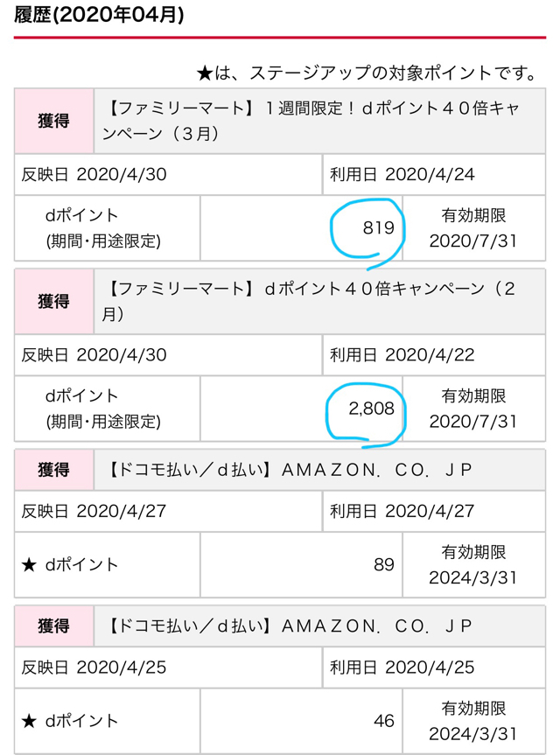Click the first FamilyMart 獲得 label

tap(54, 121)
